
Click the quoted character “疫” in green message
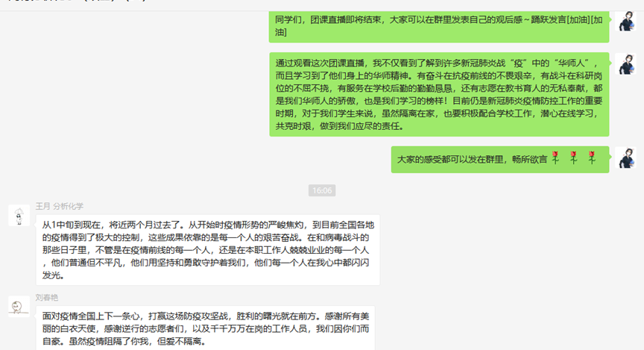(x=518, y=63)
